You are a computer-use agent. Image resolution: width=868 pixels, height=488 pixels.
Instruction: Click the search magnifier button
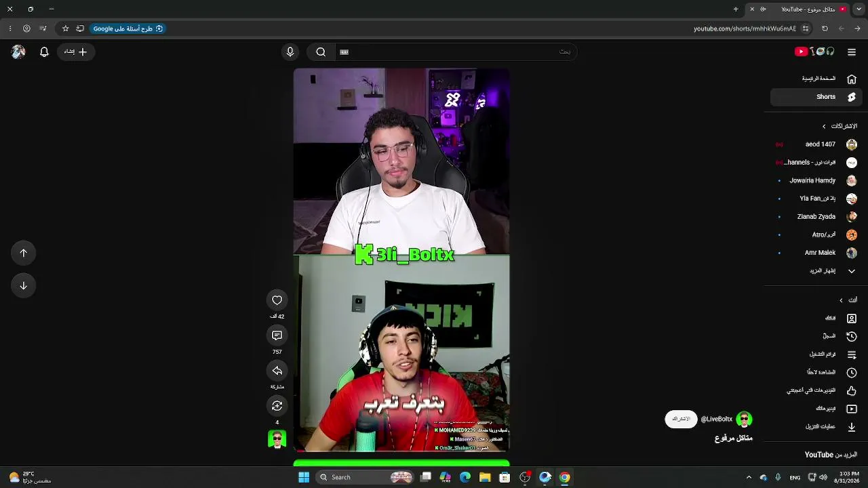(321, 52)
